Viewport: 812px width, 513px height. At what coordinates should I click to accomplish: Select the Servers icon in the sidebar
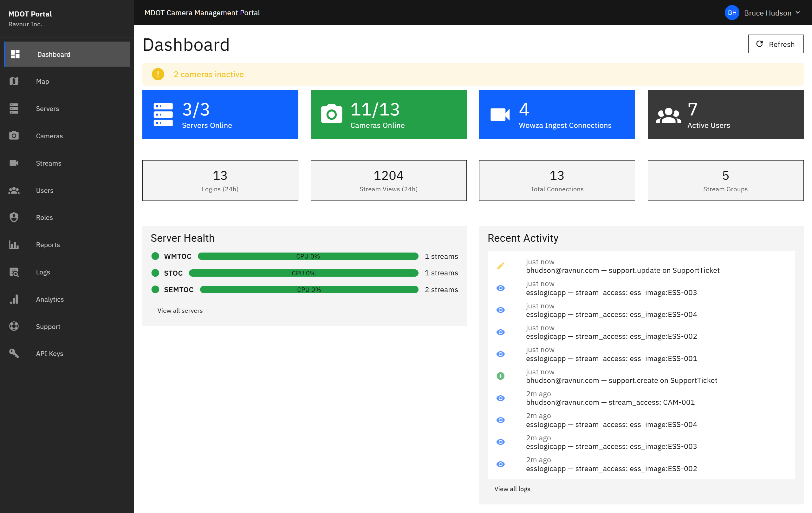pos(14,108)
